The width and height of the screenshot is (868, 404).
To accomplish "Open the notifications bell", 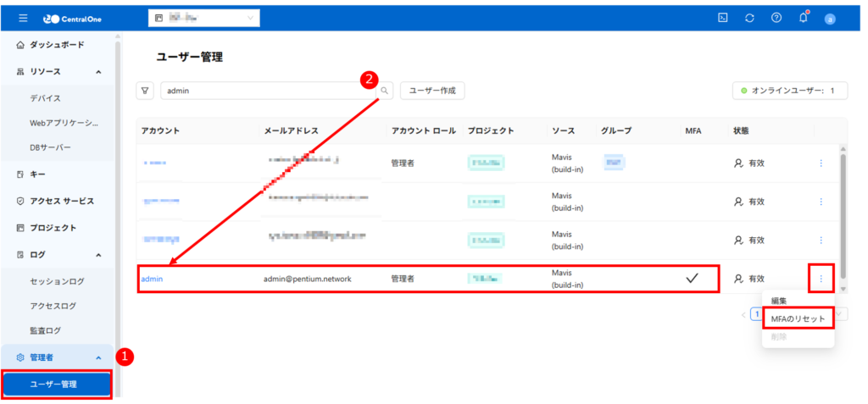I will click(x=803, y=18).
